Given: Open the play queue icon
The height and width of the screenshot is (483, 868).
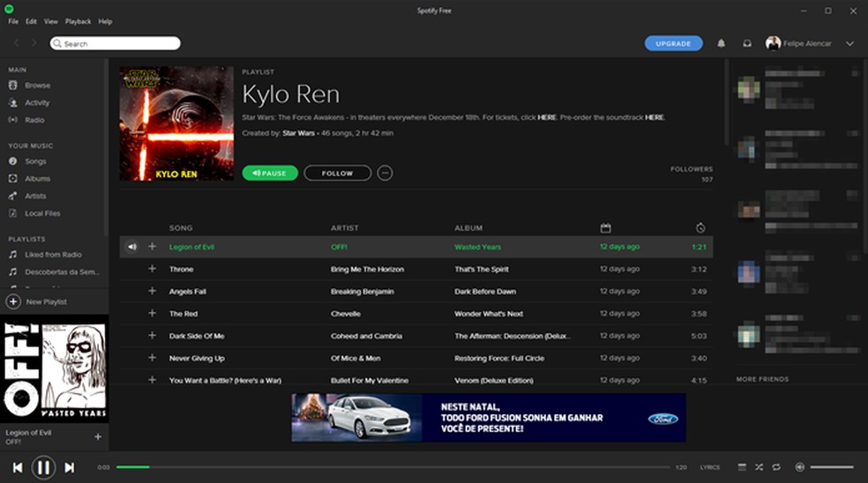Looking at the screenshot, I should (742, 467).
